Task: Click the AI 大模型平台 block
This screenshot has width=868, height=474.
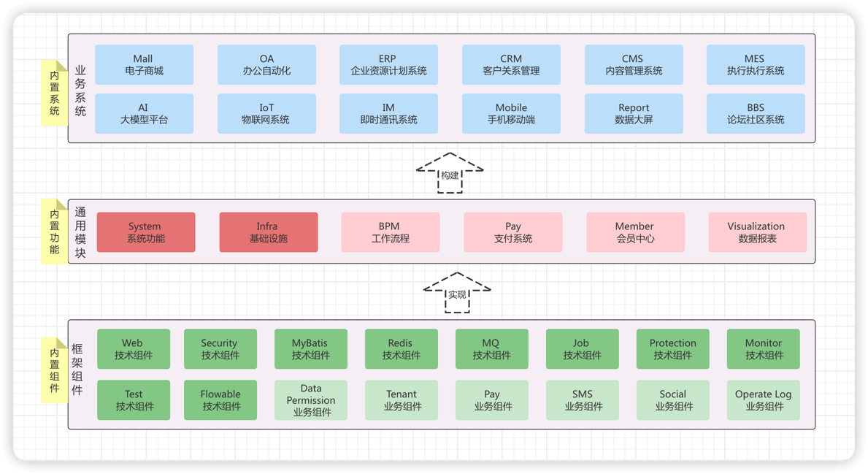Action: [x=144, y=113]
